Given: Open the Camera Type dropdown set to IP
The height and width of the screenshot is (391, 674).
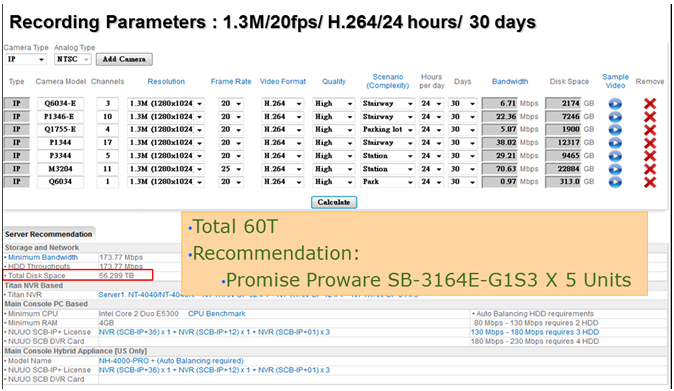Looking at the screenshot, I should click(26, 59).
